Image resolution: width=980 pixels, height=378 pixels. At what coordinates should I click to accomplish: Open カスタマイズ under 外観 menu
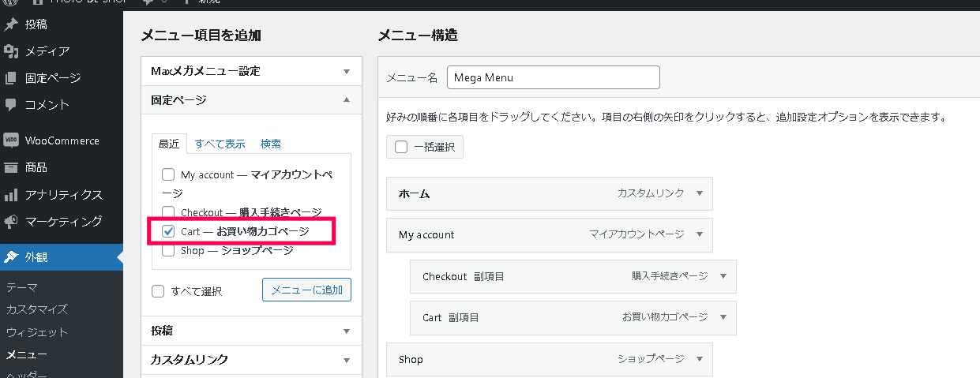tap(36, 309)
